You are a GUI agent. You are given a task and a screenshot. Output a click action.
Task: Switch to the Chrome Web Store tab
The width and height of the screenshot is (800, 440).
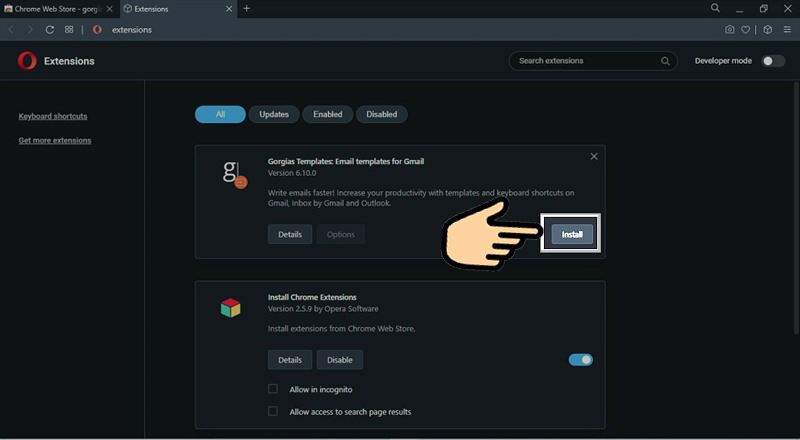pos(59,9)
